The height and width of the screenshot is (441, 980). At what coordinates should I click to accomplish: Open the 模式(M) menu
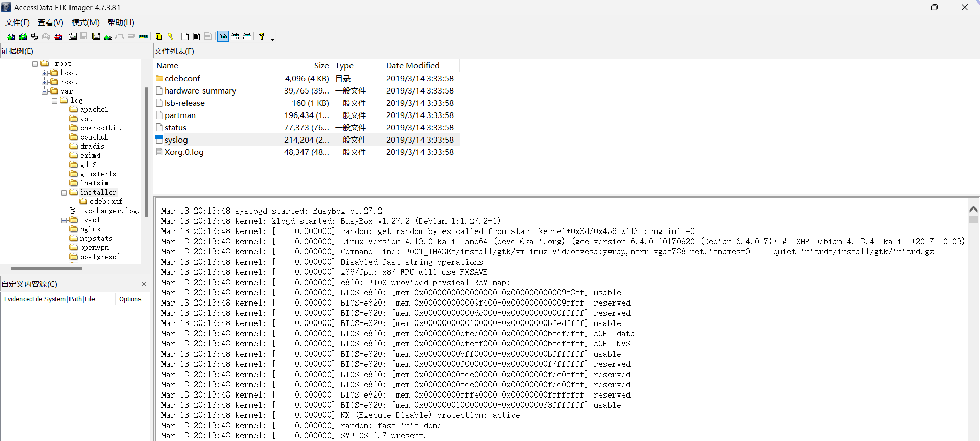85,22
